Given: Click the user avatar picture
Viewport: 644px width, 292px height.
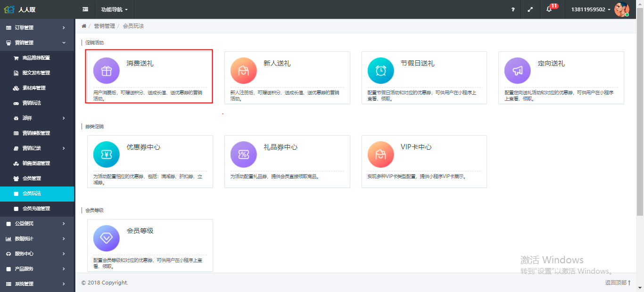Looking at the screenshot, I should click(622, 9).
